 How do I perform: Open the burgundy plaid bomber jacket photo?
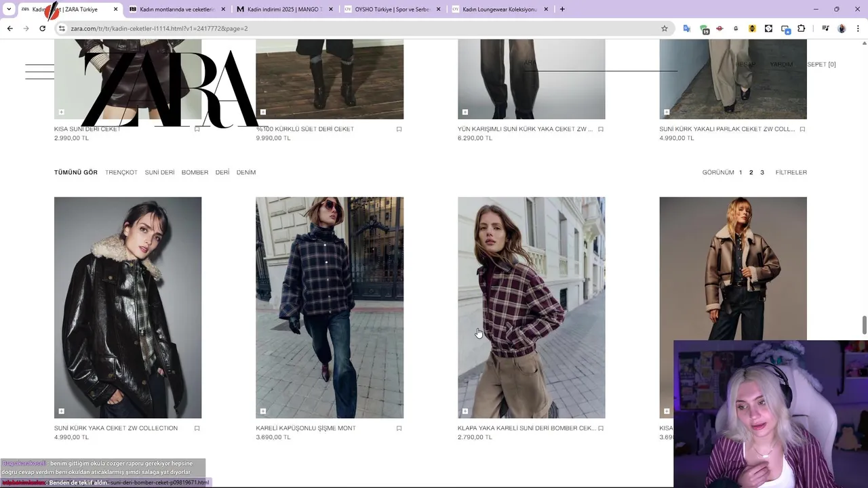(531, 308)
